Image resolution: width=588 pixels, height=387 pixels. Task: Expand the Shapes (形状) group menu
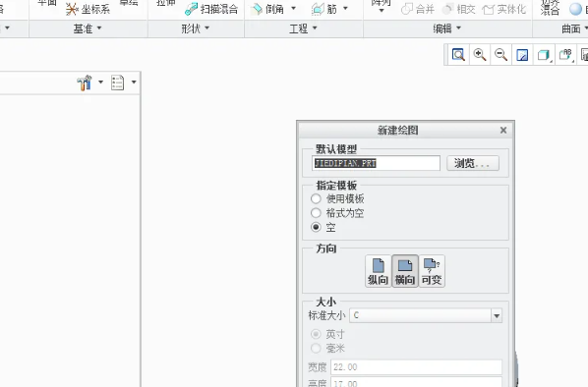(196, 28)
